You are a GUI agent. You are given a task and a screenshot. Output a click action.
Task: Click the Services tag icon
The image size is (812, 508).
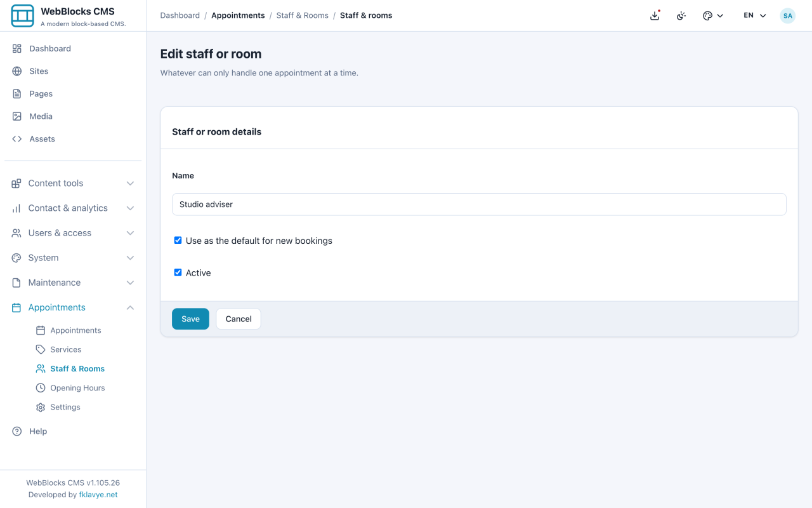41,349
